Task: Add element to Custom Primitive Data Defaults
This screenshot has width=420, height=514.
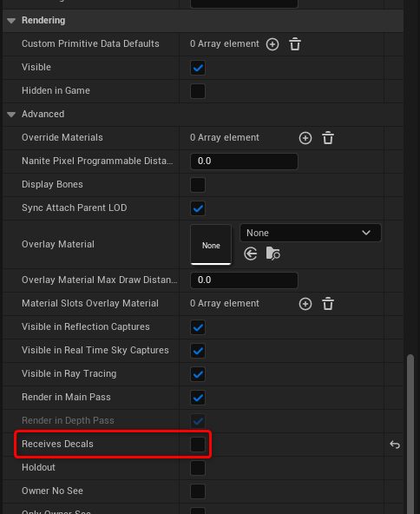Action: tap(272, 44)
